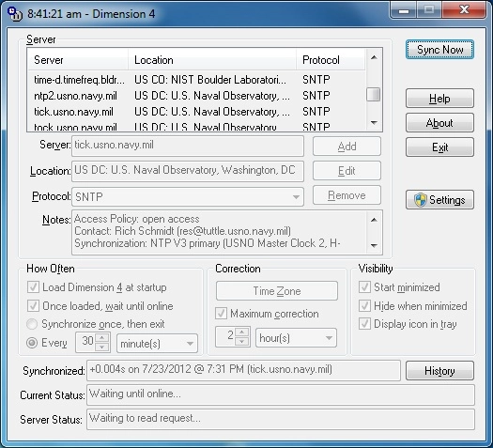Click the Add server button

coord(347,147)
